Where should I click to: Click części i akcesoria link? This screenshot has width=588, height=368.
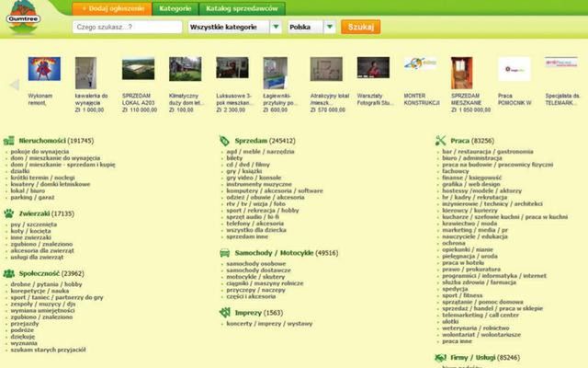tap(251, 296)
